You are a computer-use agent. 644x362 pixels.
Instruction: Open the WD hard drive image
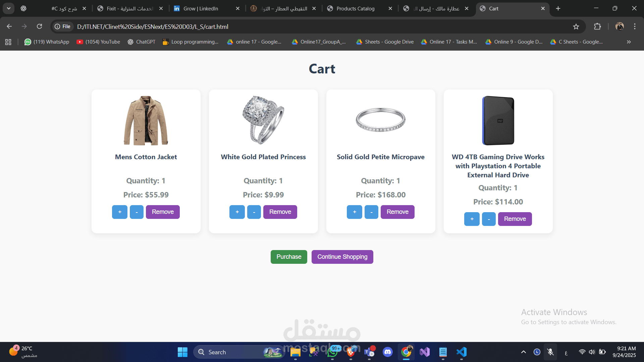pos(498,121)
